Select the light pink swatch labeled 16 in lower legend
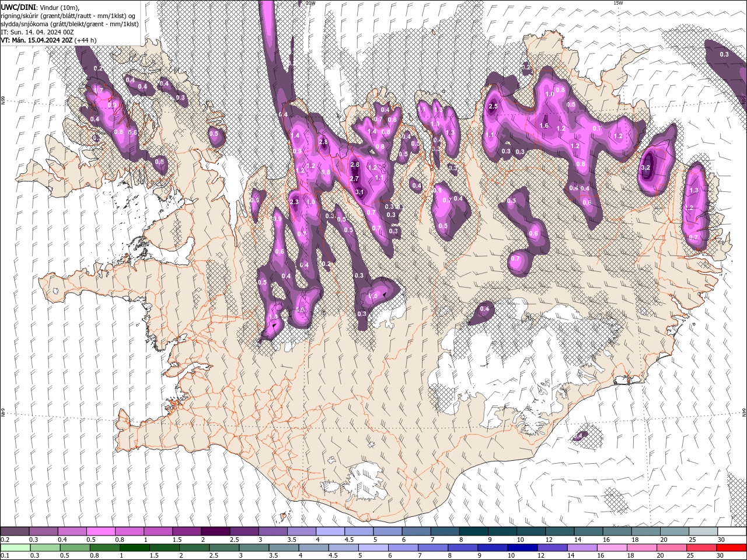 click(612, 548)
